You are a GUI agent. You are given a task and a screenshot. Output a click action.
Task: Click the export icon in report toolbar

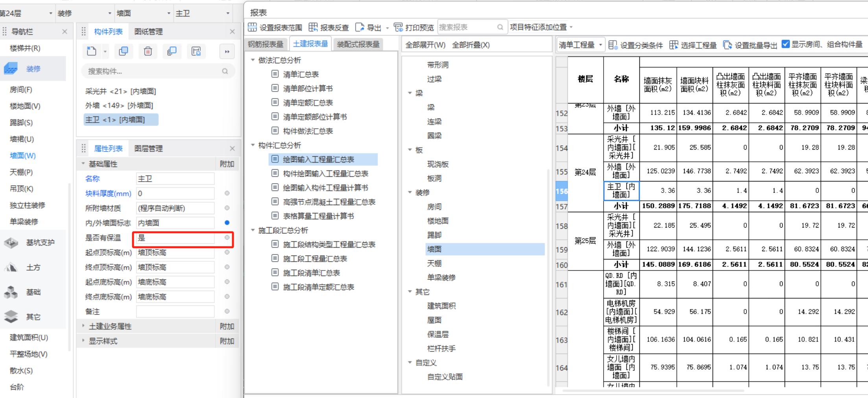pos(359,27)
